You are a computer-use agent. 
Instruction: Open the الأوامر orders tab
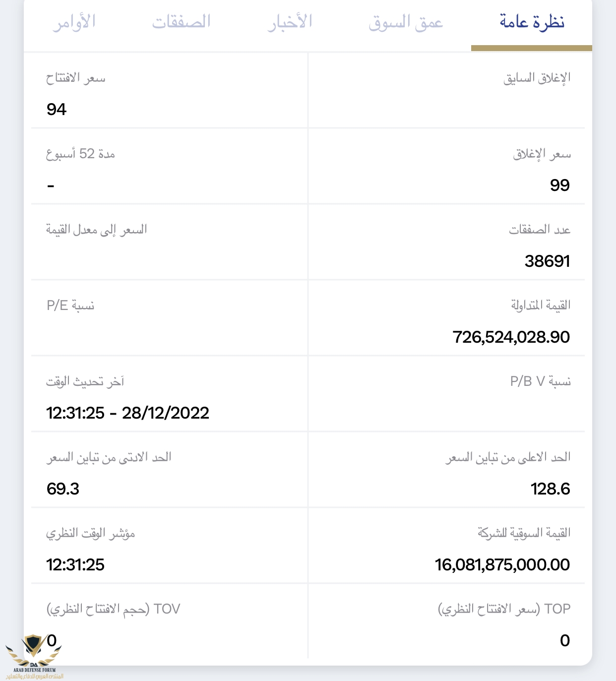point(74,22)
